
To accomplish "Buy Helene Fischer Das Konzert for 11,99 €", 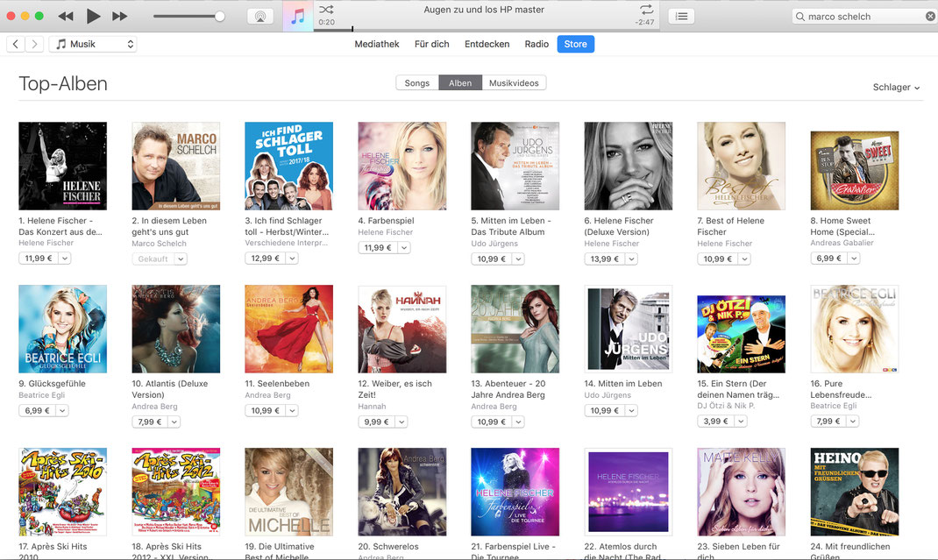I will pos(39,259).
